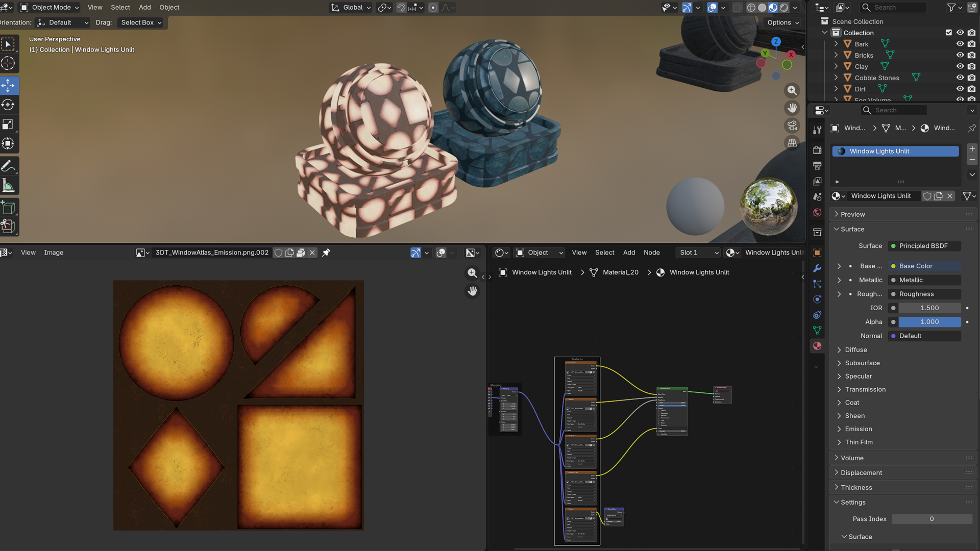Viewport: 980px width, 551px height.
Task: Select the 3D Cursor tool
Action: click(x=8, y=63)
